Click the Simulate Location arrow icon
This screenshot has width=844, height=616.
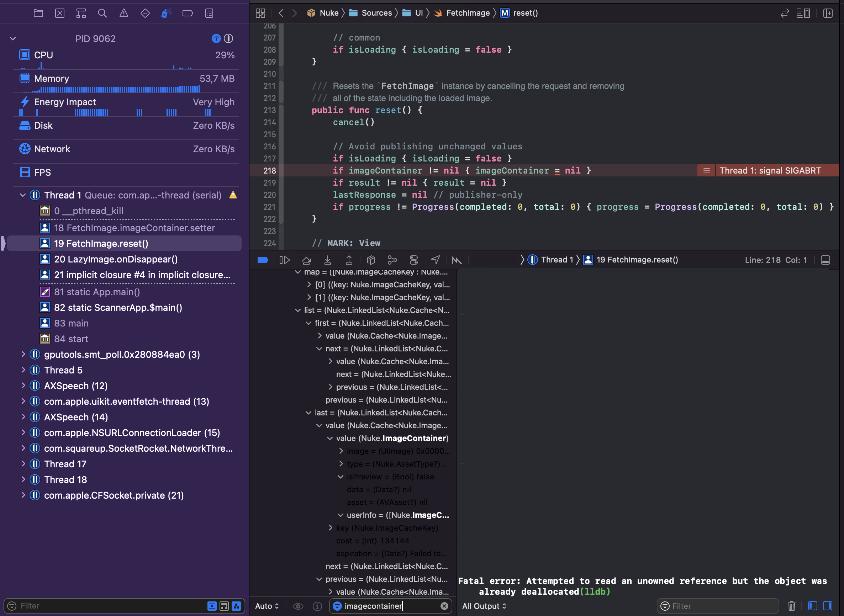[435, 260]
